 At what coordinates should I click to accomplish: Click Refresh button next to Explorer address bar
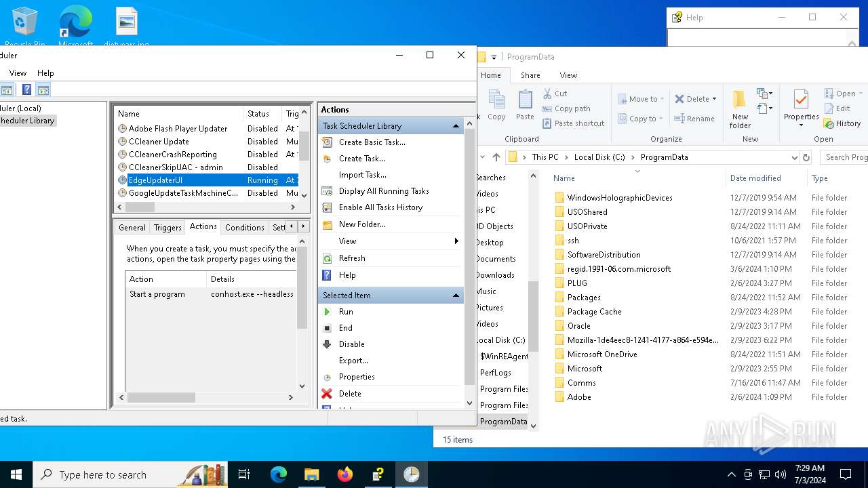pos(806,157)
